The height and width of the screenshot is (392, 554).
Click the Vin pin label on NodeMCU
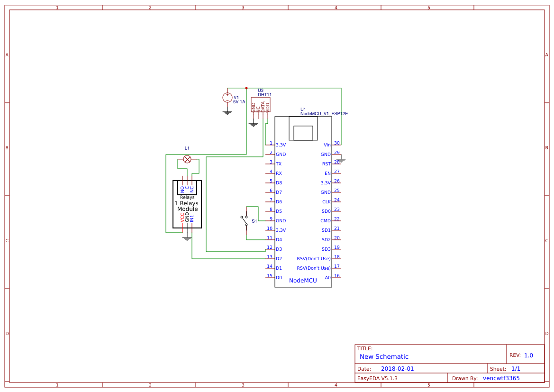327,145
